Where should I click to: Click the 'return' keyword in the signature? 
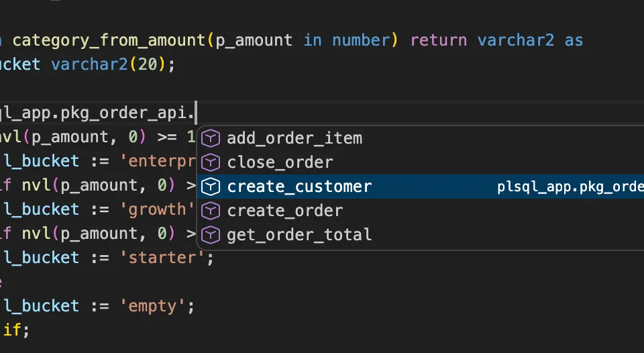[438, 40]
